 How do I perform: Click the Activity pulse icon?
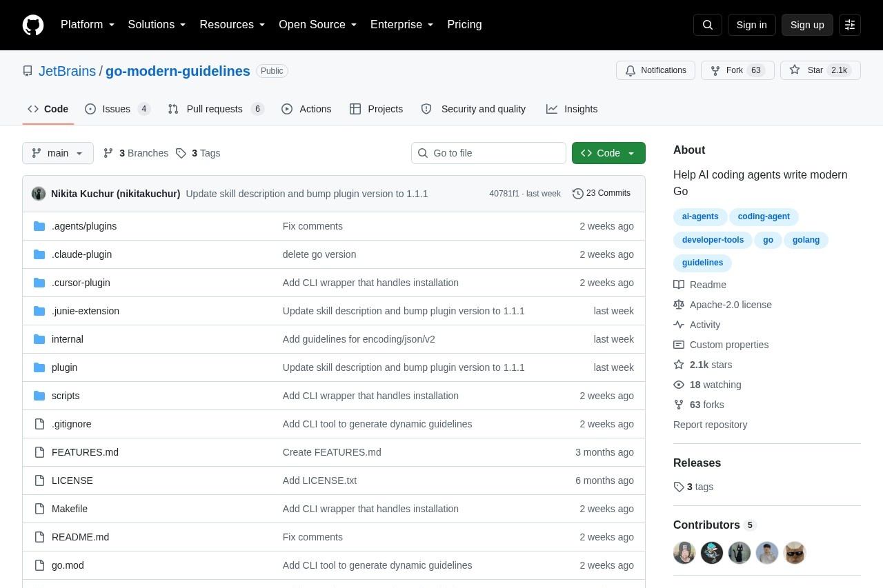tap(679, 325)
